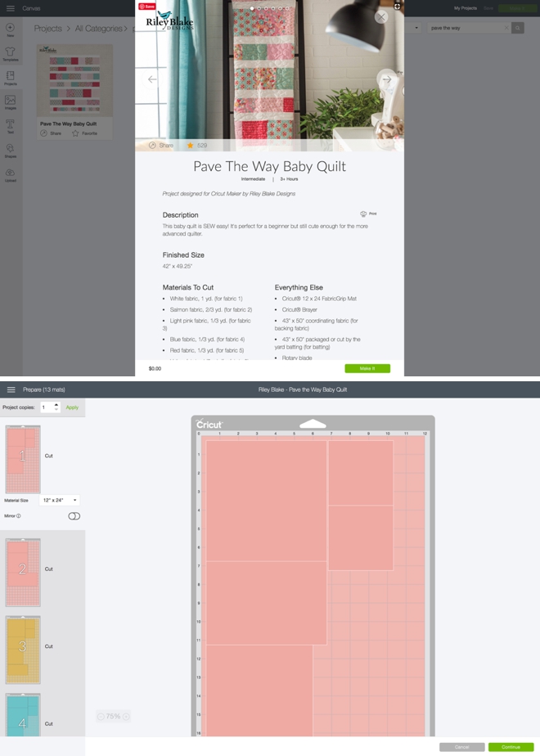540x756 pixels.
Task: Click the '$0.00' price text
Action: pyautogui.click(x=155, y=369)
